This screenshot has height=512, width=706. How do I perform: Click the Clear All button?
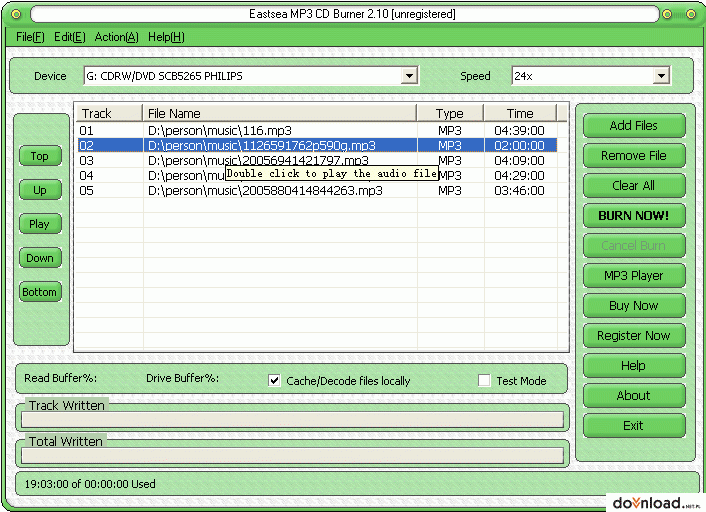(634, 186)
